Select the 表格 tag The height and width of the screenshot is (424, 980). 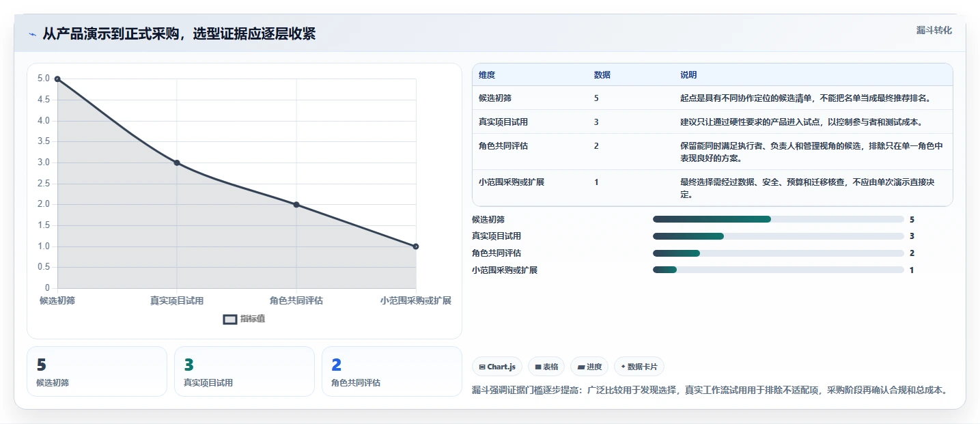pyautogui.click(x=546, y=367)
